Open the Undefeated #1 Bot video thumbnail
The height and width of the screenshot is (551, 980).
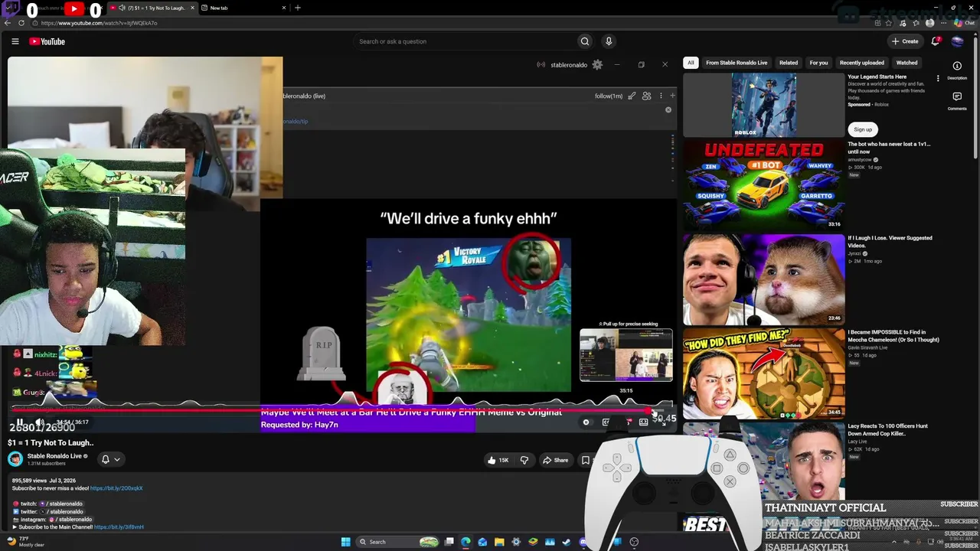point(764,184)
